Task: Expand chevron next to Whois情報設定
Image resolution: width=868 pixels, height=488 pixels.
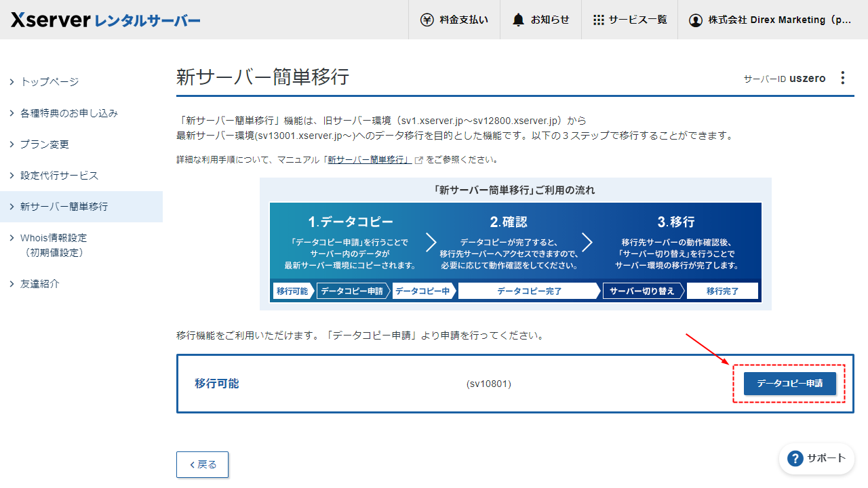Action: click(12, 237)
